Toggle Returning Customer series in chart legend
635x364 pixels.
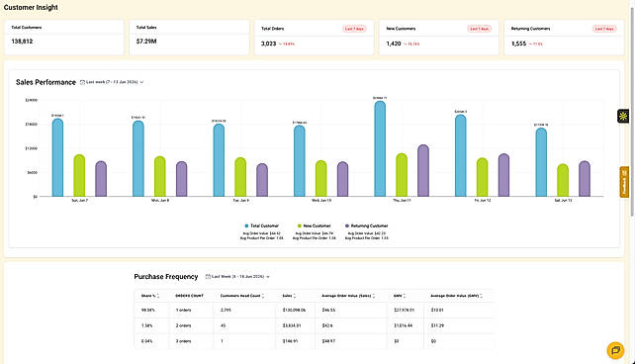pos(367,226)
